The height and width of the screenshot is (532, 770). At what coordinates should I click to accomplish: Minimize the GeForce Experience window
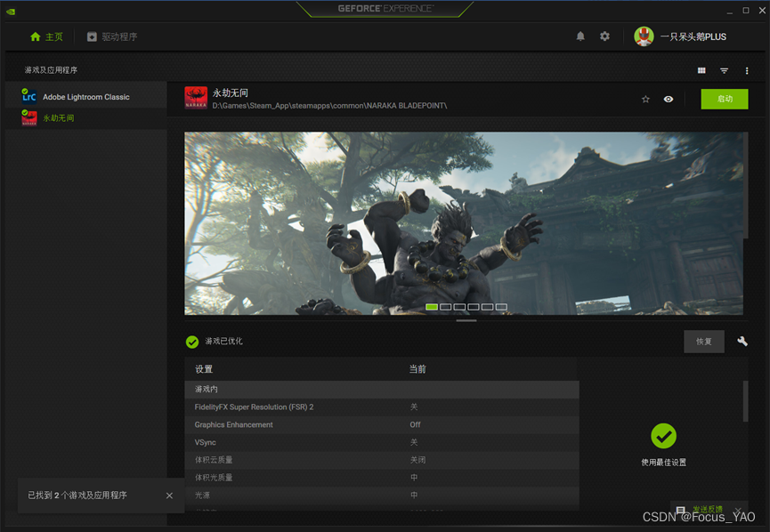[x=730, y=11]
